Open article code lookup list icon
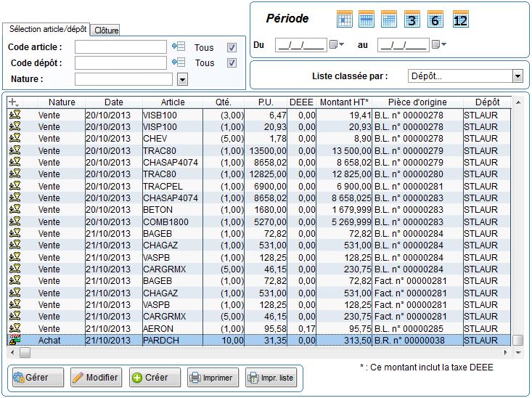Image resolution: width=532 pixels, height=398 pixels. [179, 46]
